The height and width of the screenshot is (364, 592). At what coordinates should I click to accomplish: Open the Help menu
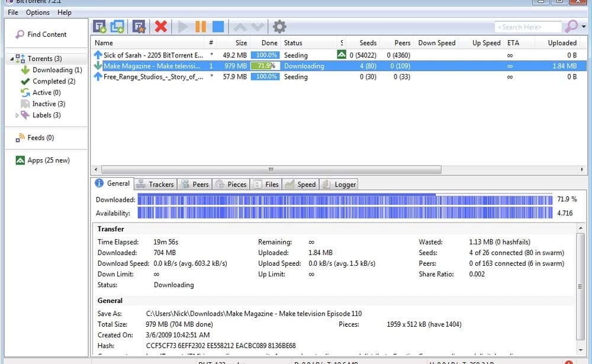(x=65, y=12)
